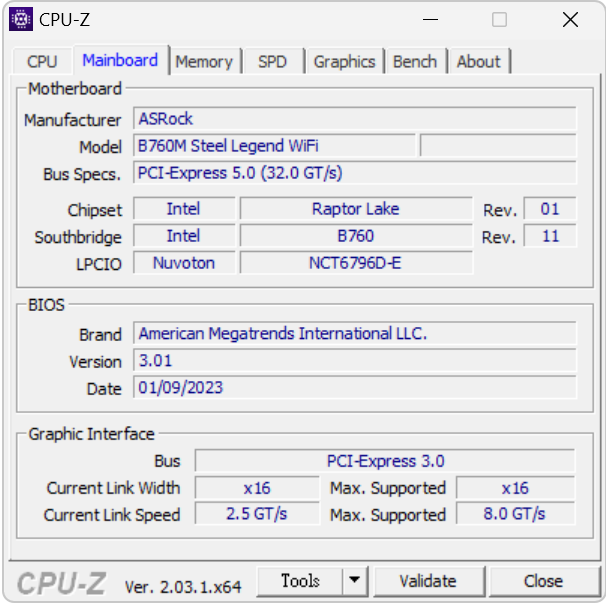Screen dimensions: 606x603
Task: Click the Nuvoton LPCIO vendor value
Action: [x=184, y=263]
